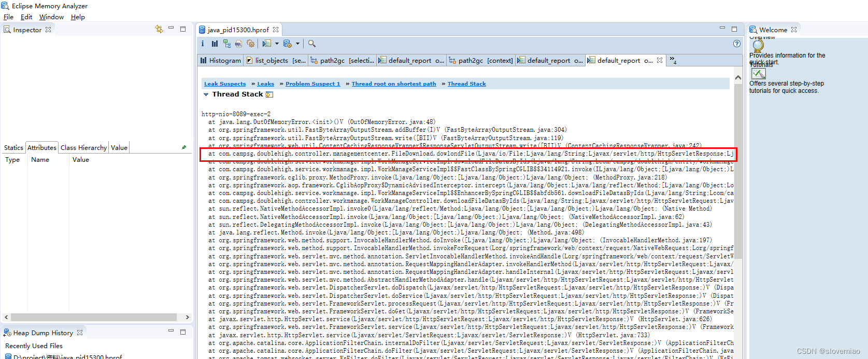Select the Class Hierarchy tab in Inspector
Viewport: 868px width, 359px height.
click(x=83, y=147)
